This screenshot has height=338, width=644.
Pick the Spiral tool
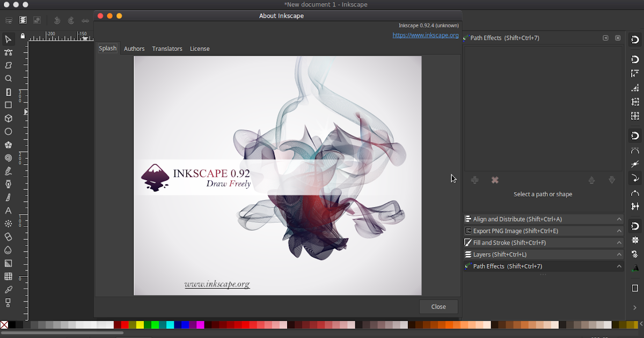(x=8, y=158)
